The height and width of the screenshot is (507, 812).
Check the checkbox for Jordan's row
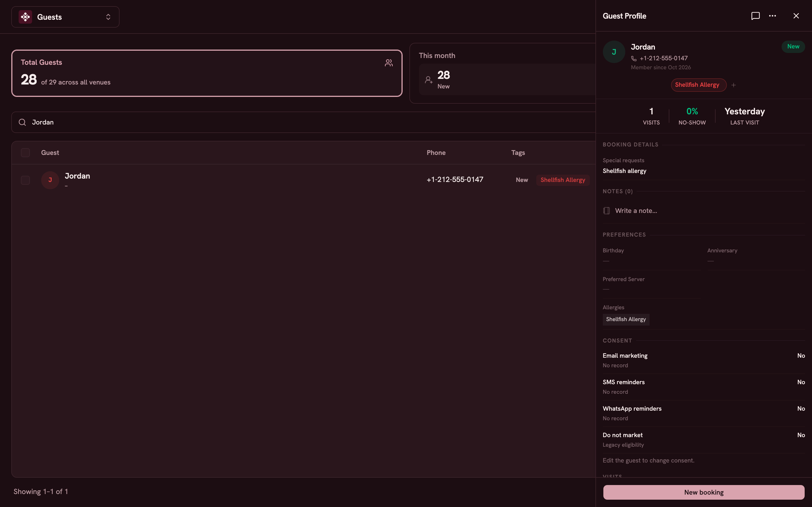(25, 180)
